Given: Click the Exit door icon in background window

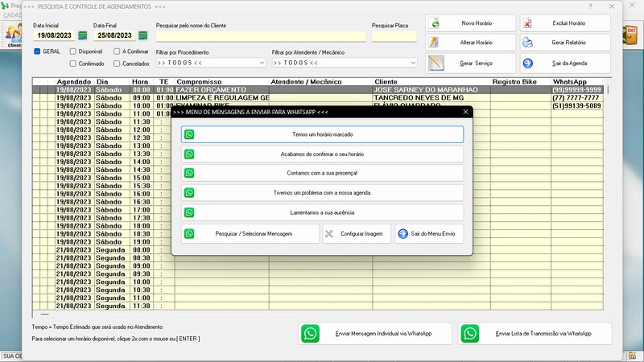Looking at the screenshot, I should [630, 35].
